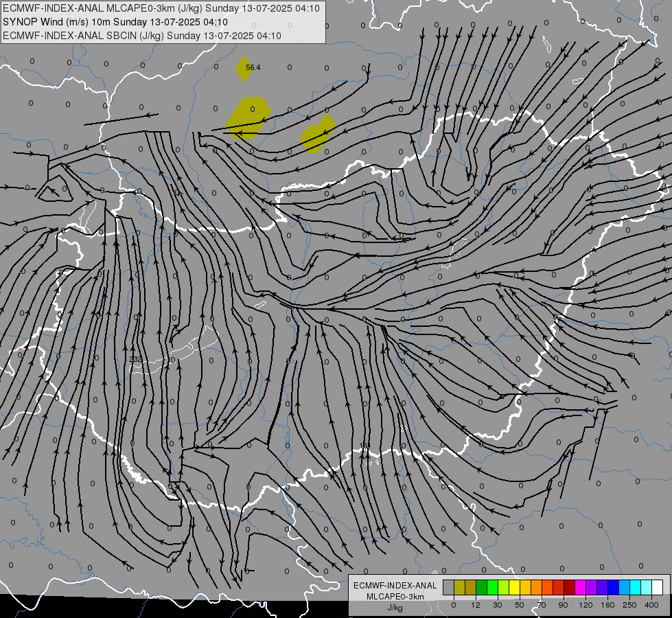Select the bright cyan legend swatch
672x618 pixels.
(x=636, y=587)
